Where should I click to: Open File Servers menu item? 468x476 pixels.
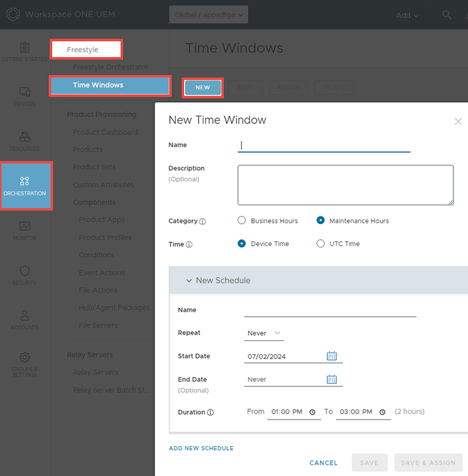click(98, 326)
